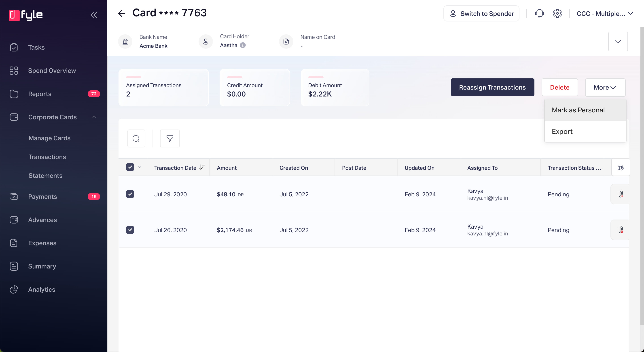Open the filter funnel icon
644x352 pixels.
[x=170, y=138]
